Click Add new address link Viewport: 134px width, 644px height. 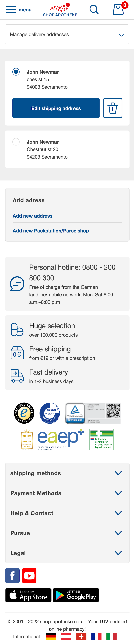pos(33,216)
